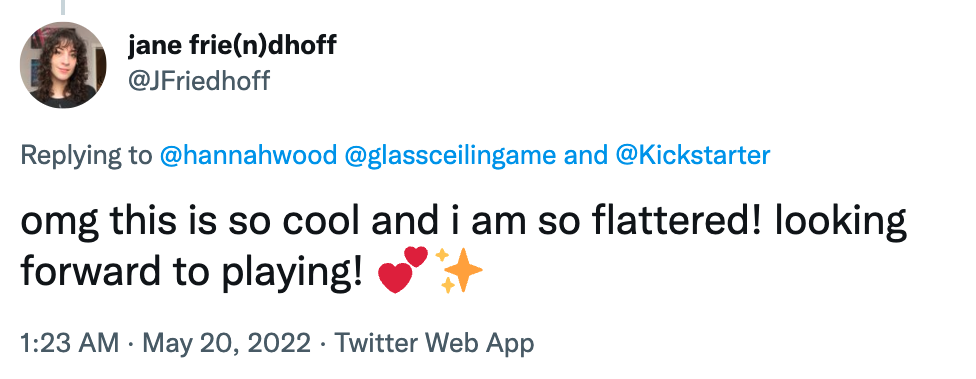The width and height of the screenshot is (976, 379).
Task: Open the @glassceilingame mention
Action: click(x=450, y=155)
